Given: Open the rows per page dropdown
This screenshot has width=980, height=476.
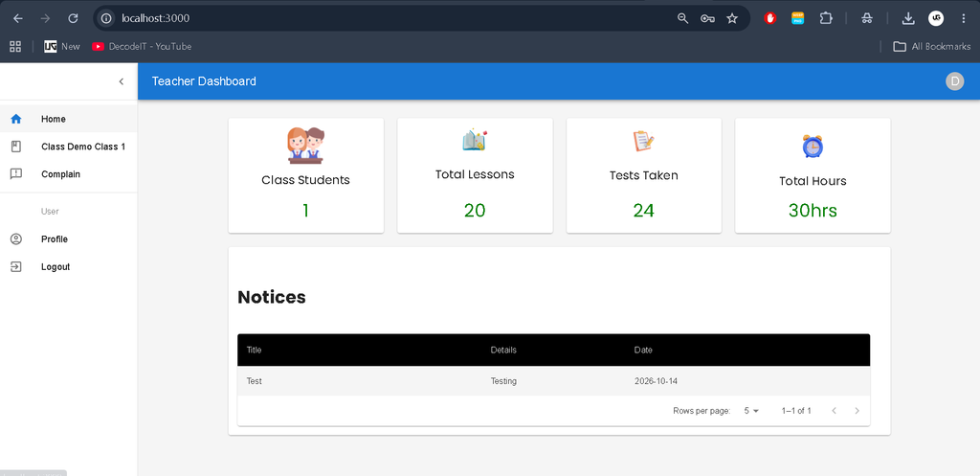Looking at the screenshot, I should tap(751, 411).
